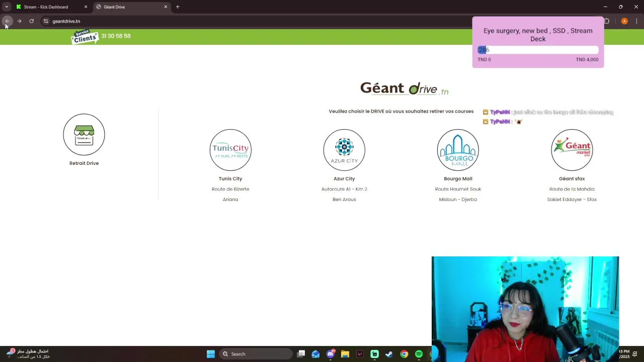
Task: Choose the Azur City logo
Action: tap(344, 150)
